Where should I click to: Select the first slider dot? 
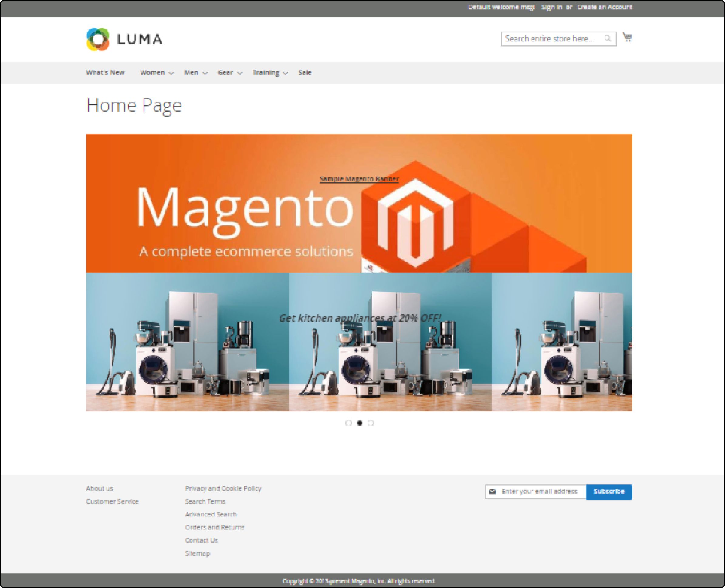(348, 423)
